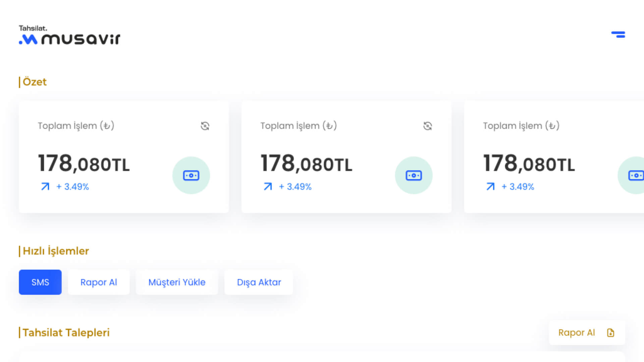Refresh the second Toplam İşlem card
The height and width of the screenshot is (362, 644).
pos(427,126)
